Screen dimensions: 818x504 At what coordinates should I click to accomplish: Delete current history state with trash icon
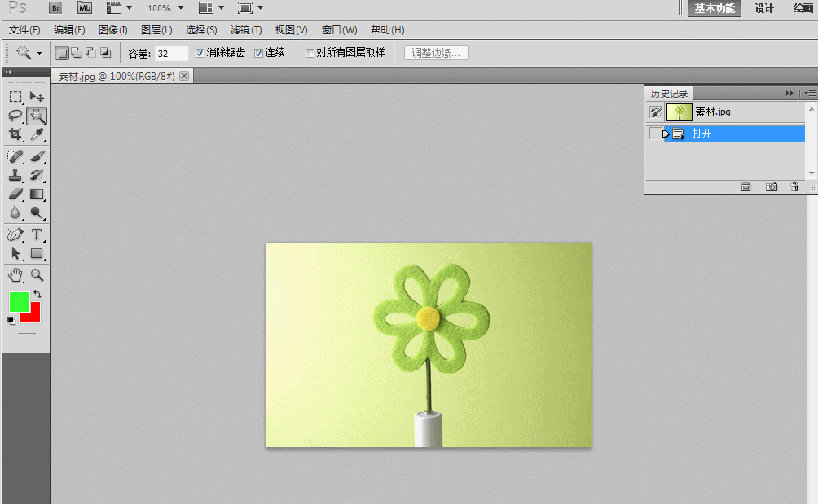[x=794, y=186]
